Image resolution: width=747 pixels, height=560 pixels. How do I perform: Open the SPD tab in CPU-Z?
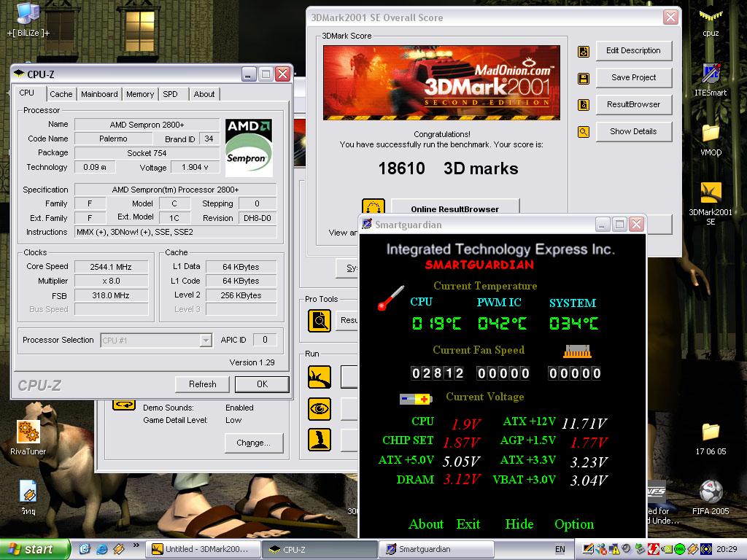click(x=170, y=94)
